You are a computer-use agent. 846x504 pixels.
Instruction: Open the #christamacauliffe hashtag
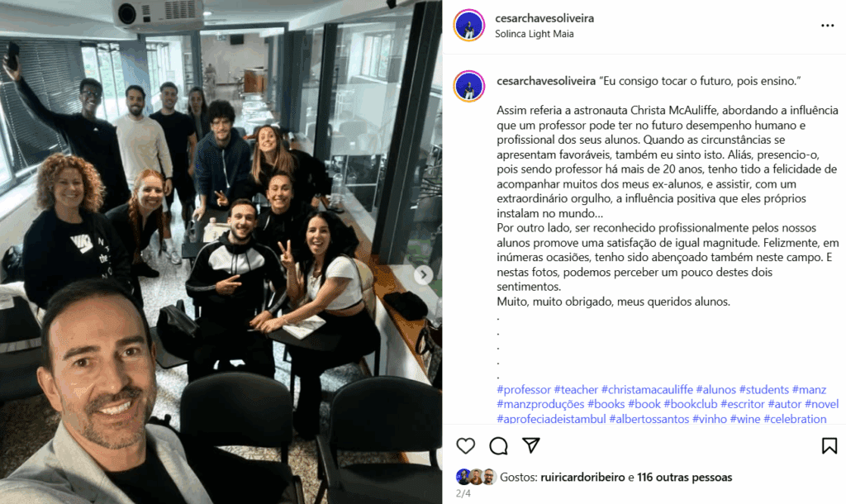[647, 390]
